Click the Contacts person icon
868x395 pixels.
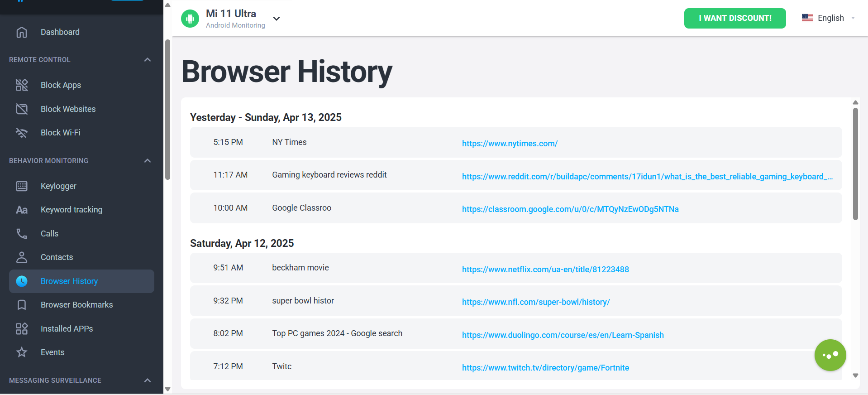pos(22,257)
